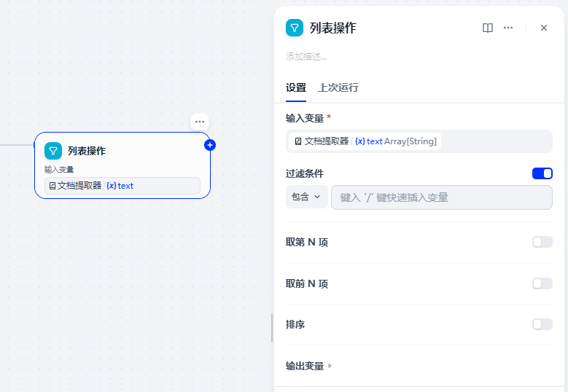This screenshot has height=392, width=568.
Task: Click the plus button on 列表操作 node
Action: coord(210,145)
